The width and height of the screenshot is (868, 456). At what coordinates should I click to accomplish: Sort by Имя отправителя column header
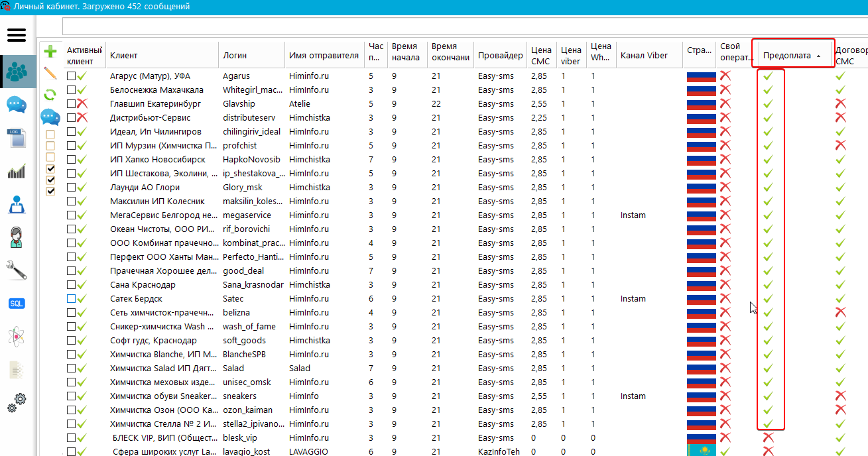coord(325,55)
